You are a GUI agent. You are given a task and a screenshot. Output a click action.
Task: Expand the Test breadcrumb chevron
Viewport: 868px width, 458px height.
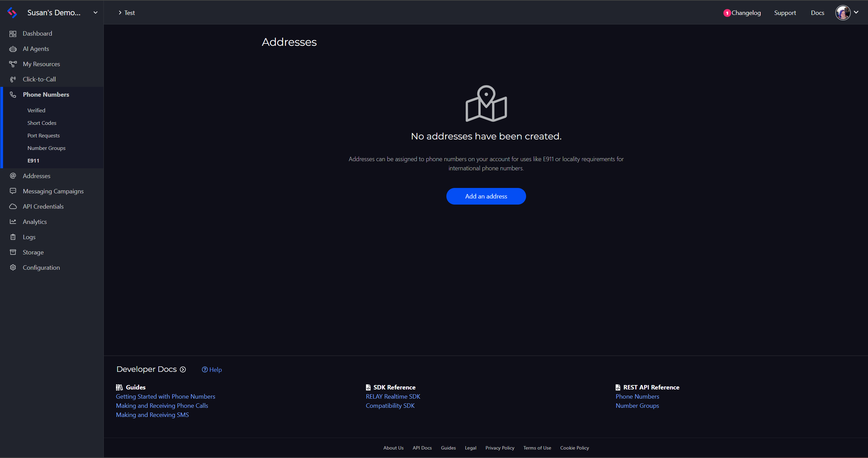pyautogui.click(x=120, y=13)
